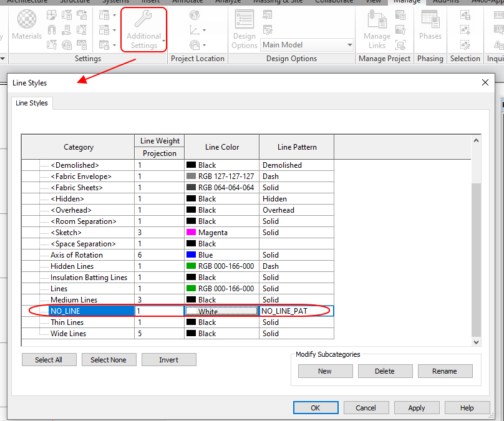Image resolution: width=504 pixels, height=421 pixels.
Task: Click the Location globe icon
Action: (x=195, y=15)
